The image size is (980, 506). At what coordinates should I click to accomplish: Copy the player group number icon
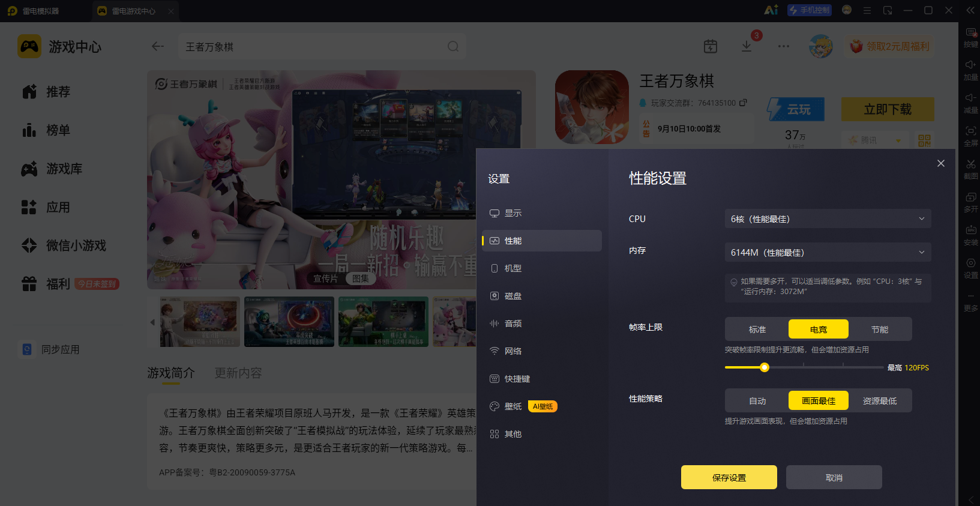click(x=743, y=103)
